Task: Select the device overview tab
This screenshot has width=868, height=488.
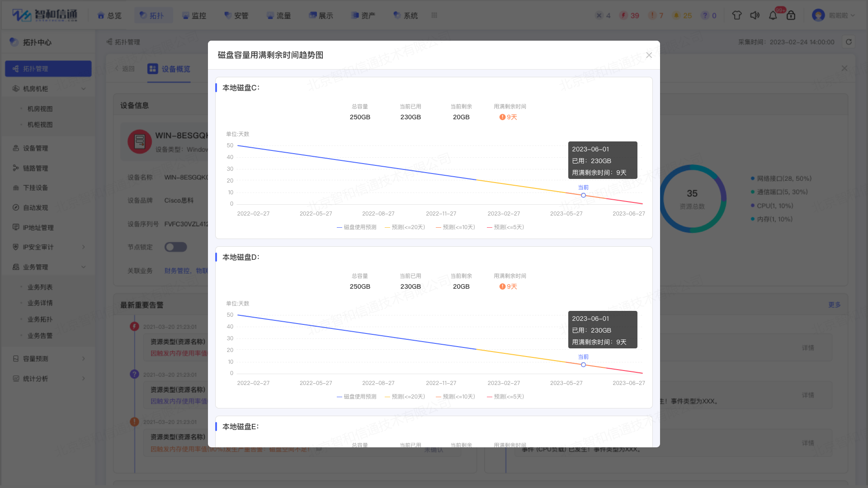Action: point(169,69)
